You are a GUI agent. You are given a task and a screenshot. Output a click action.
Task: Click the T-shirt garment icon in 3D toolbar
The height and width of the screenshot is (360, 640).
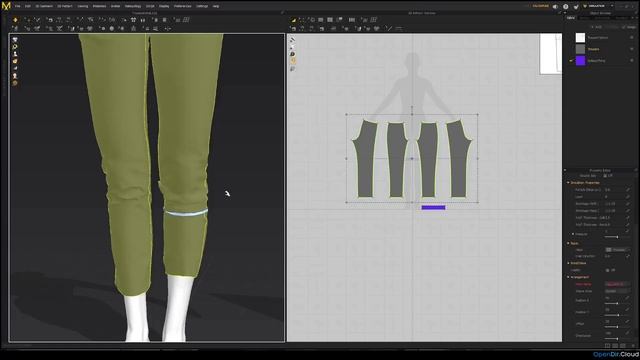click(x=133, y=20)
